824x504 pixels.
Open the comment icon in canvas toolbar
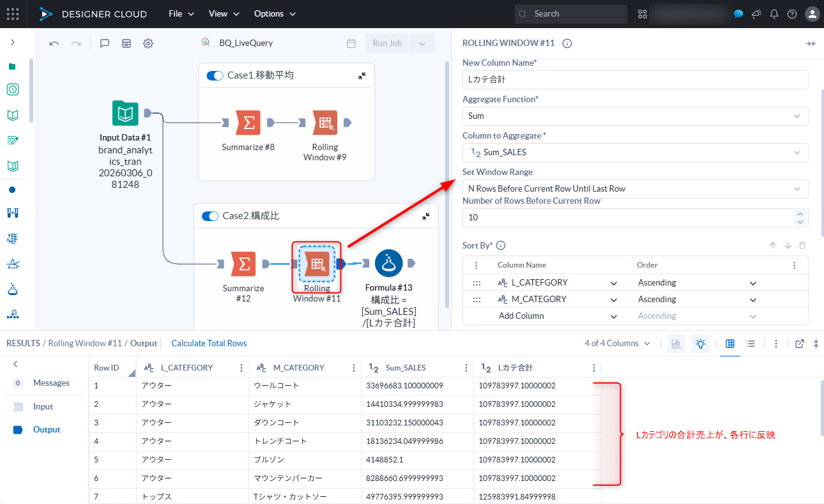coord(105,43)
